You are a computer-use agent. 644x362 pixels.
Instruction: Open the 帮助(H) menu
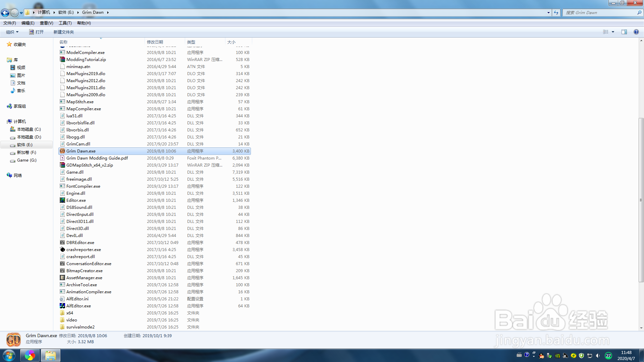(84, 23)
